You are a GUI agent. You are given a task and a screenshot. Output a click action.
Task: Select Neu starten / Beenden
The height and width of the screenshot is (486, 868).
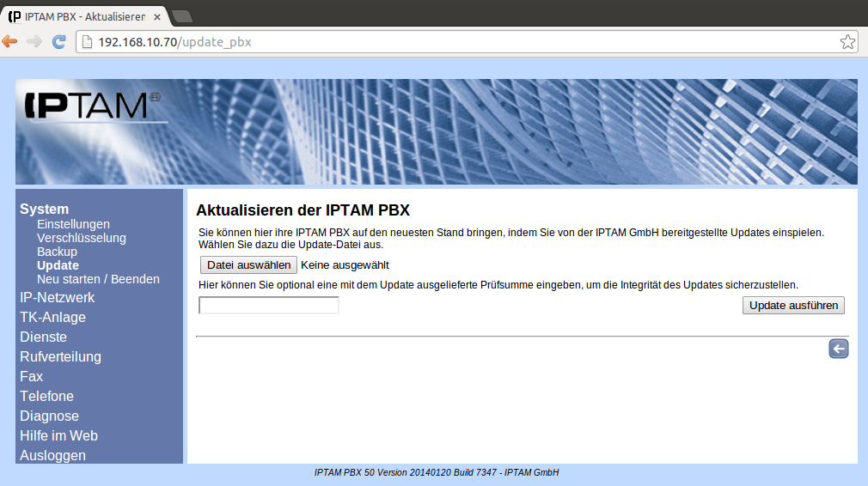coord(98,279)
